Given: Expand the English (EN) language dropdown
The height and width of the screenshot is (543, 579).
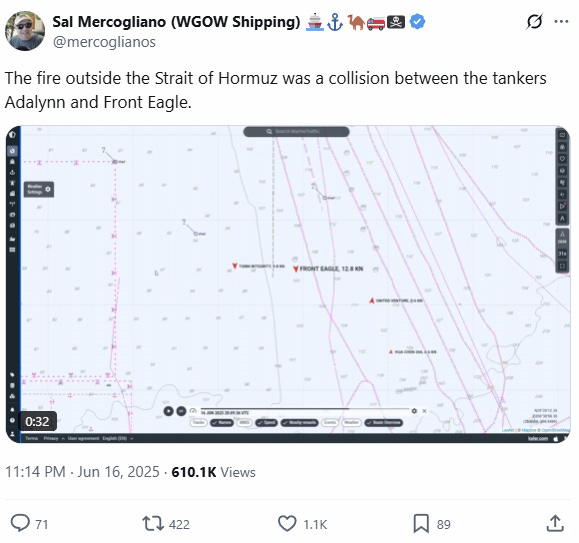Looking at the screenshot, I should pos(118,438).
